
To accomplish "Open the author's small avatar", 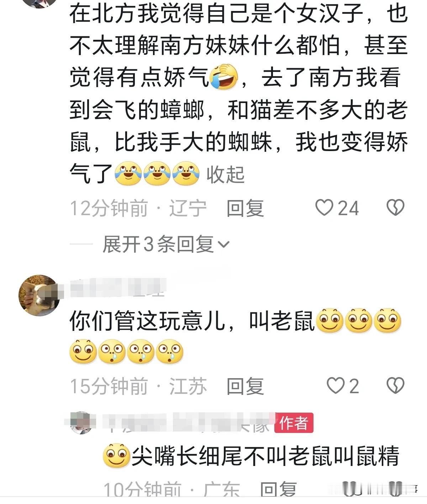I will 81,423.
